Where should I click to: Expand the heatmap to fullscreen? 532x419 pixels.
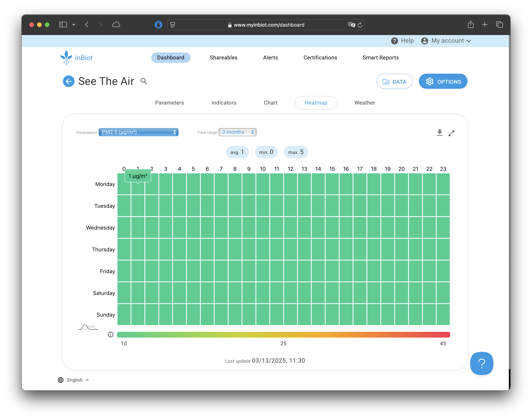pos(451,133)
